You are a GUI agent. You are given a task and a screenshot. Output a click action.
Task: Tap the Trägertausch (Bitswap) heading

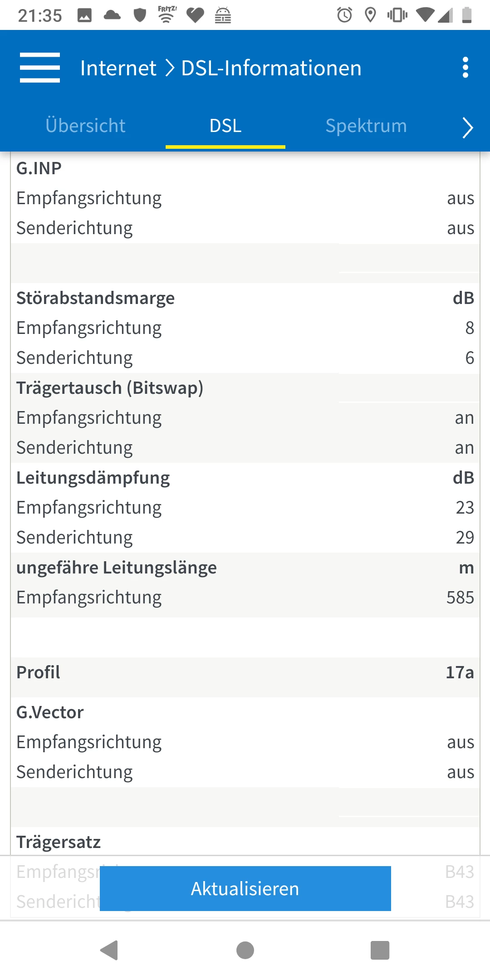point(110,388)
